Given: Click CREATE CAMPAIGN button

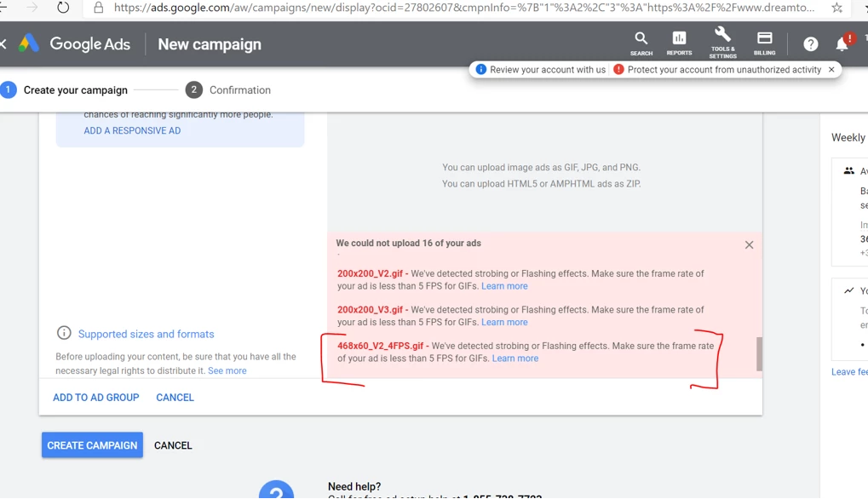Looking at the screenshot, I should point(93,445).
